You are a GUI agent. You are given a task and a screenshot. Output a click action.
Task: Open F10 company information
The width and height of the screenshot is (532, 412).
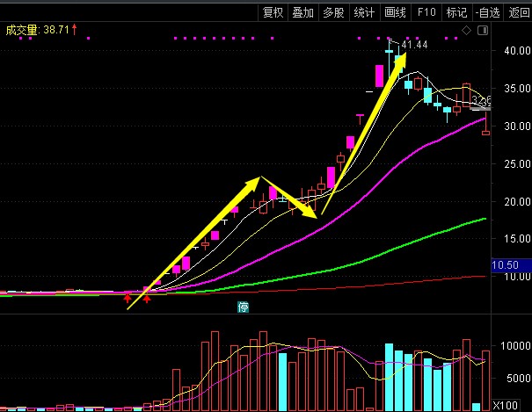click(426, 12)
